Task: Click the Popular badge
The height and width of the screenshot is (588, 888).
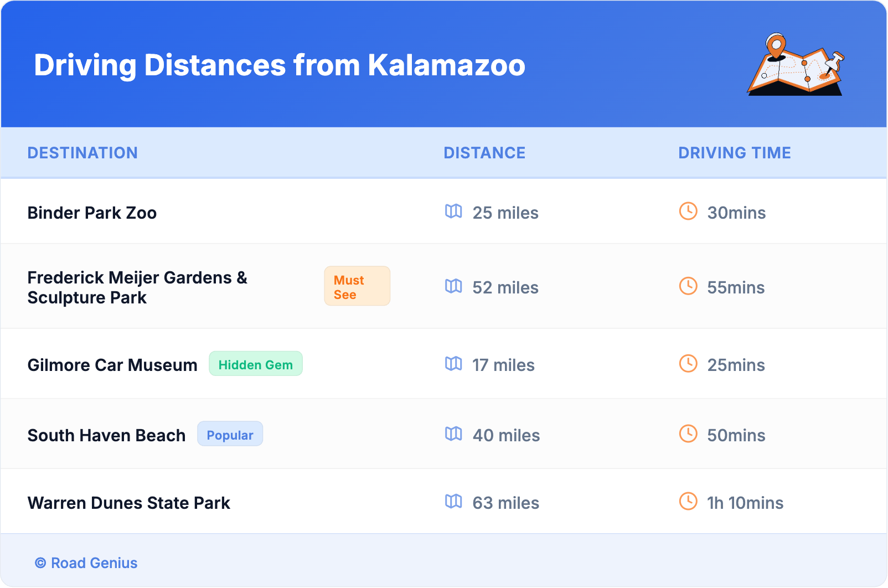Action: (230, 435)
